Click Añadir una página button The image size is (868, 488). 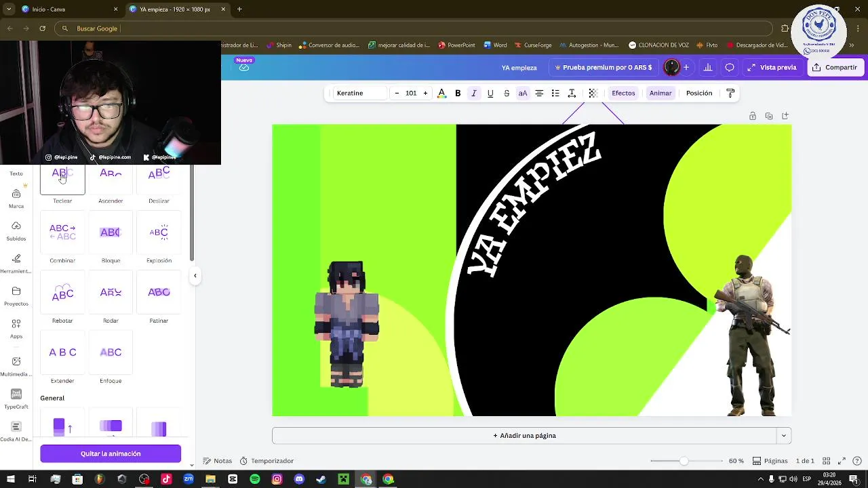[524, 436]
